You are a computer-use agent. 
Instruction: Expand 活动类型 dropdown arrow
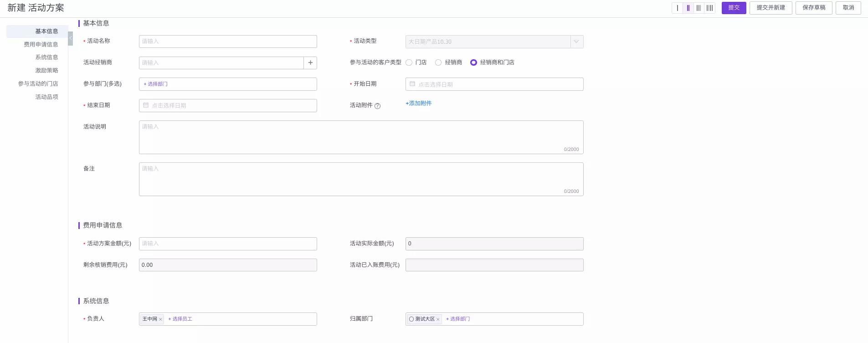pos(576,42)
